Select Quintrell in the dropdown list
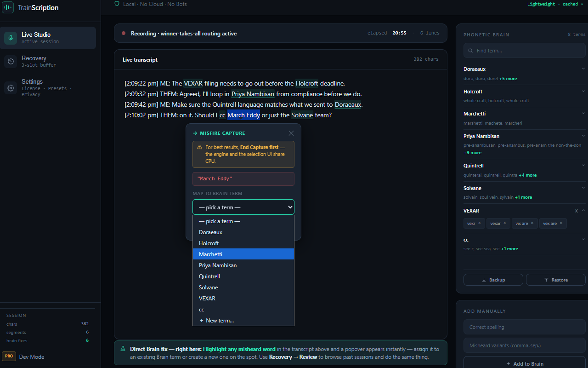 pos(243,276)
